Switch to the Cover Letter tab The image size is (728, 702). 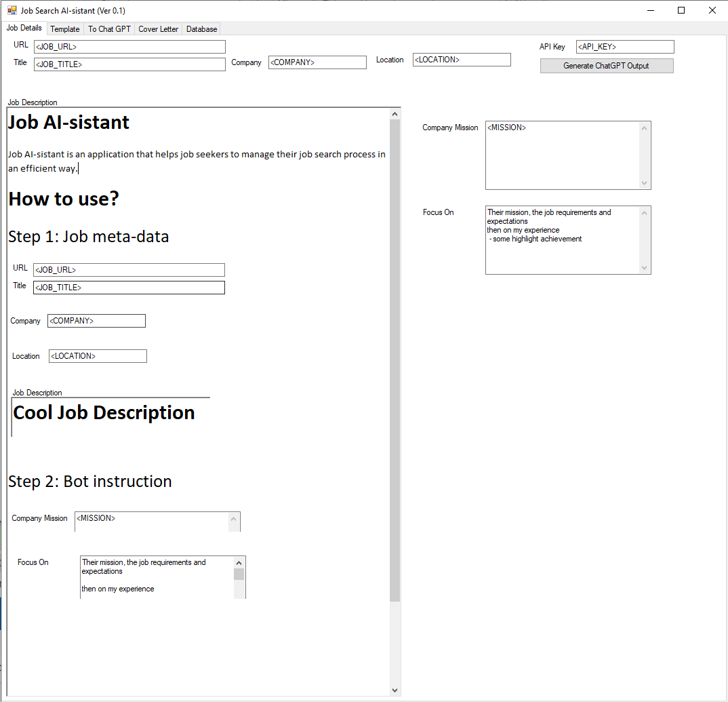click(159, 28)
